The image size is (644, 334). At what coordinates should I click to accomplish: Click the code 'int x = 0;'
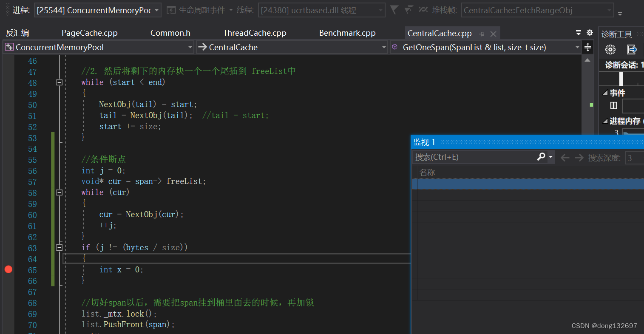coord(121,269)
